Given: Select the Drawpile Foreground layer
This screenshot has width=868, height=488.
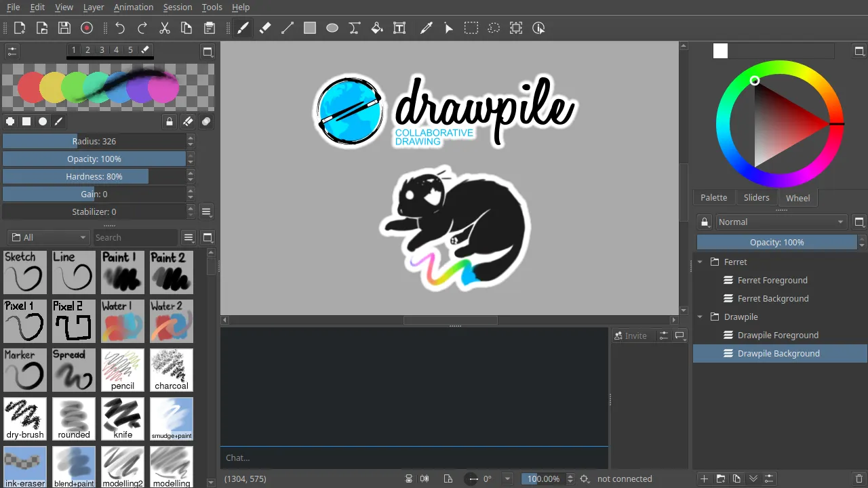Looking at the screenshot, I should 780,335.
